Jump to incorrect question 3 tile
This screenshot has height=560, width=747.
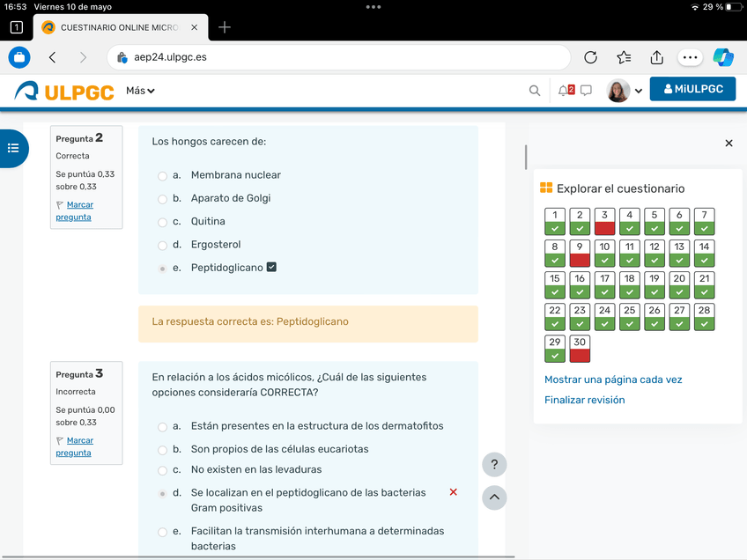[604, 221]
